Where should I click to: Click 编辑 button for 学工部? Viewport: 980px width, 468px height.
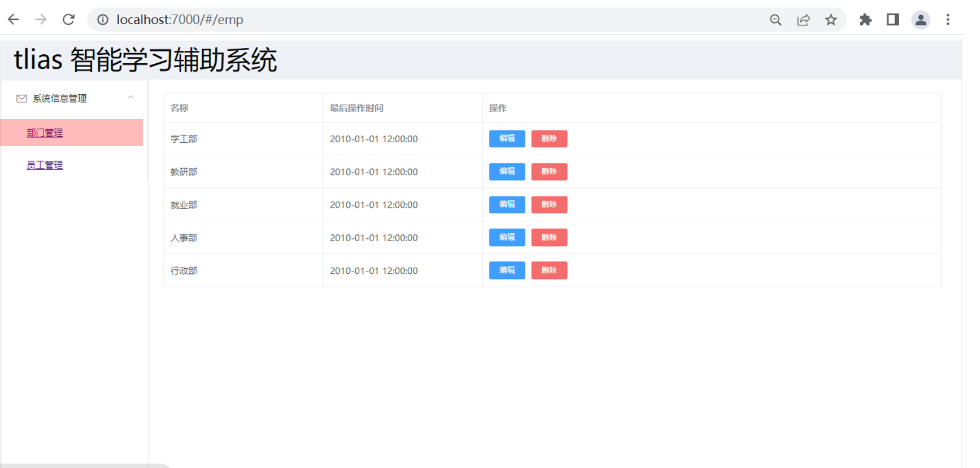507,139
